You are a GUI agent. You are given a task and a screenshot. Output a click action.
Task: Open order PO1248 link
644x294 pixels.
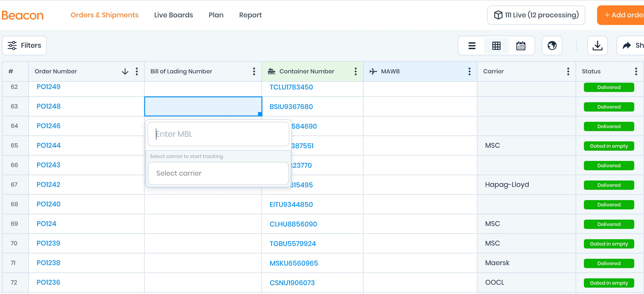click(x=49, y=106)
